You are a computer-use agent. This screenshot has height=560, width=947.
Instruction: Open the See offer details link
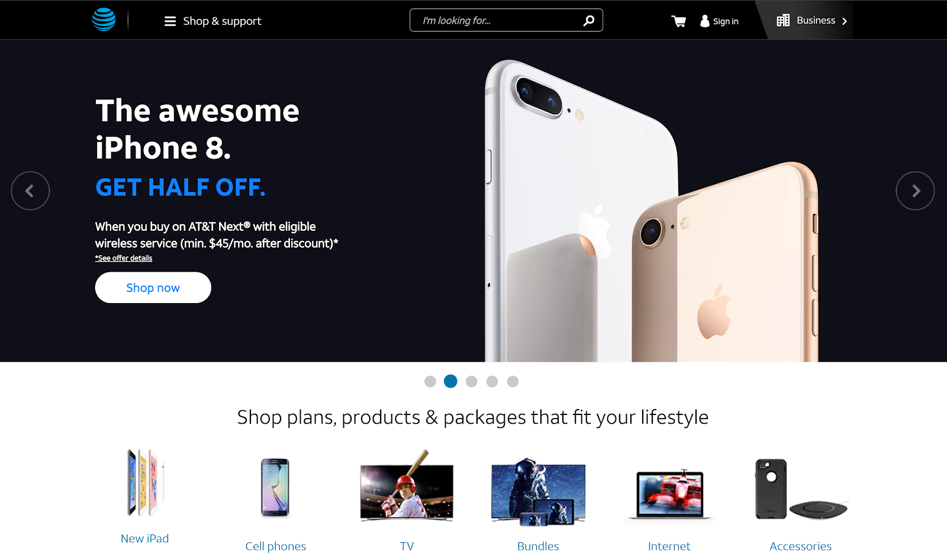pos(124,258)
